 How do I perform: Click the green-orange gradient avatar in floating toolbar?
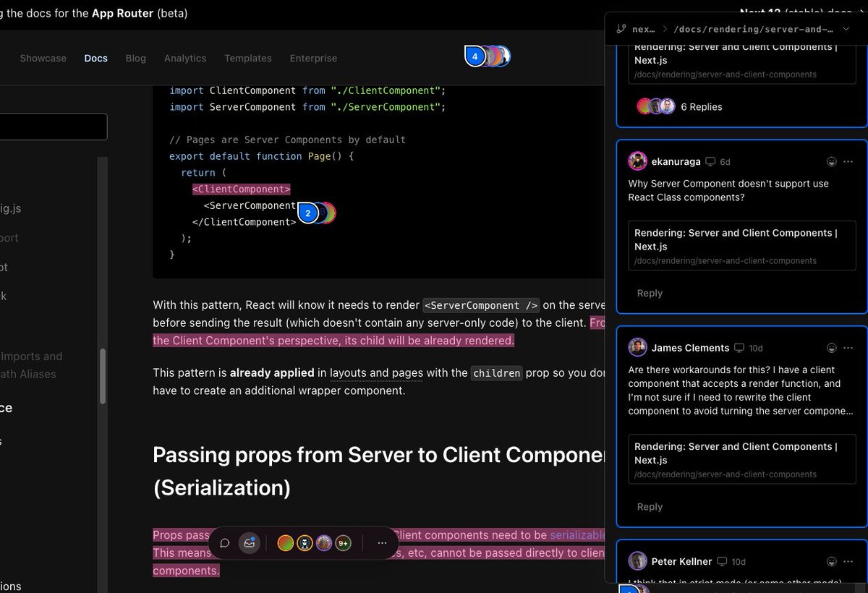click(286, 543)
